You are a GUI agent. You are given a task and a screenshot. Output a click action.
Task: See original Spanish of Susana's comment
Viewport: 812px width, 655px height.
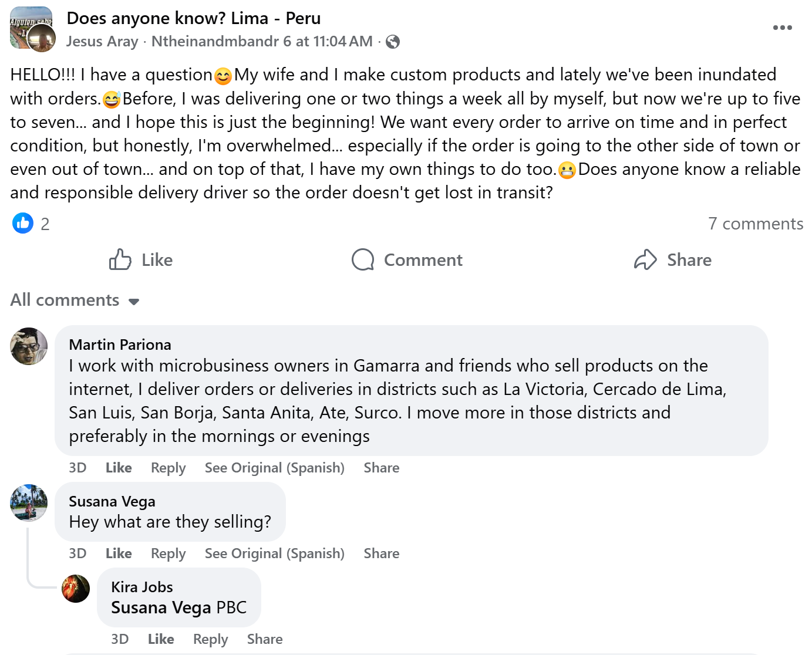274,553
